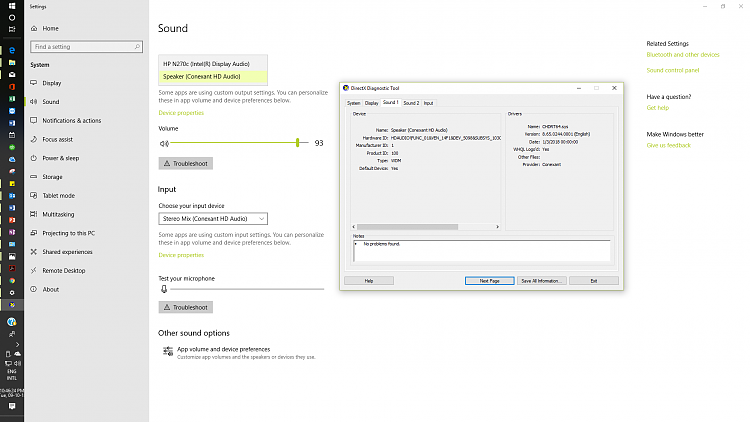750x422 pixels.
Task: Select Speaker (Conexant HD Audio) output option
Action: (201, 75)
